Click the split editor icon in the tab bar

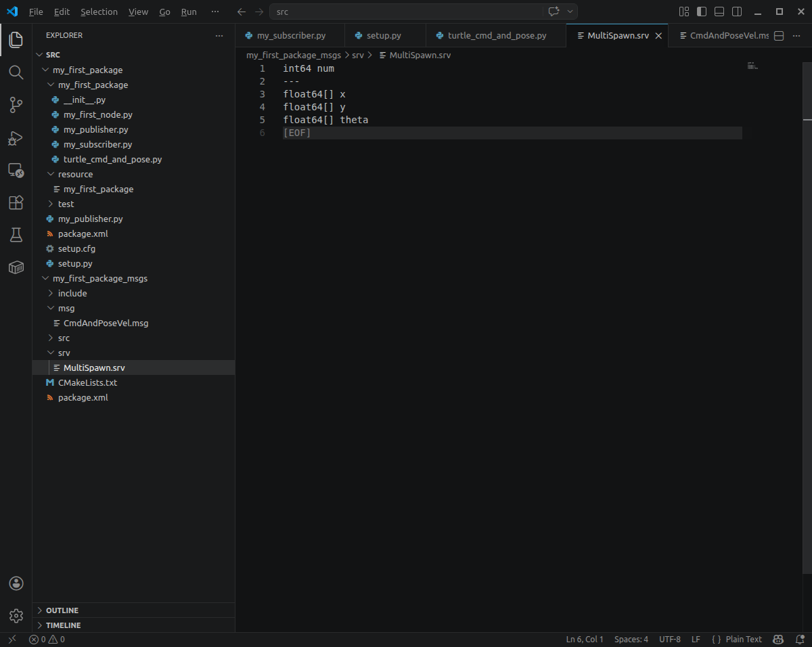pyautogui.click(x=779, y=36)
